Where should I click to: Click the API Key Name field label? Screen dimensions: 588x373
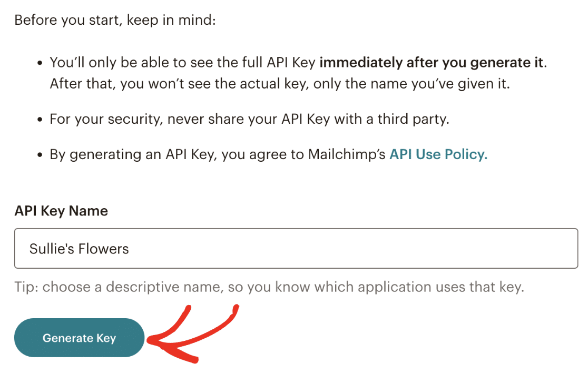click(x=61, y=211)
